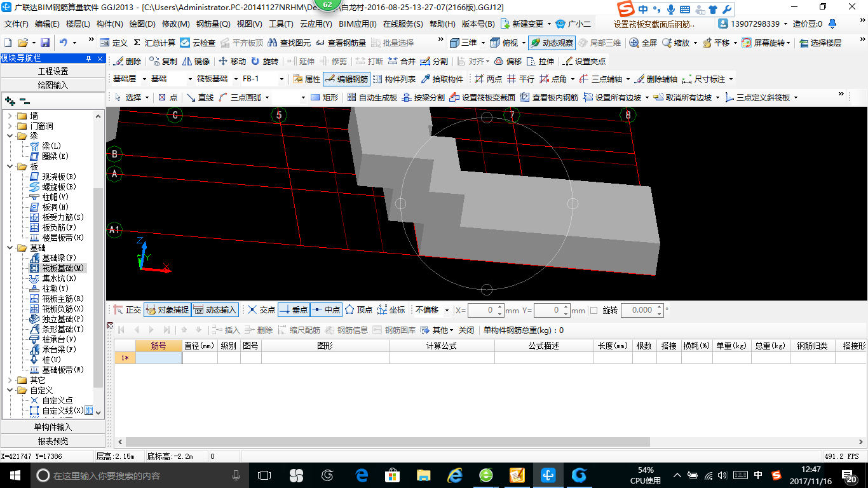
Task: Open 查看钢筋量 rebar quantity view
Action: [x=341, y=43]
